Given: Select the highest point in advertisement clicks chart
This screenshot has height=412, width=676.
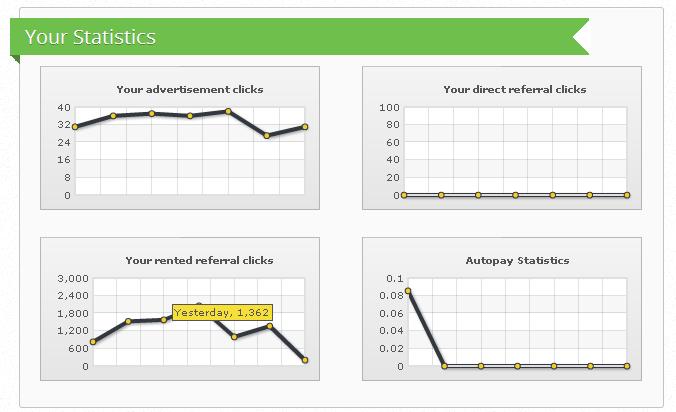Looking at the screenshot, I should pos(229,111).
